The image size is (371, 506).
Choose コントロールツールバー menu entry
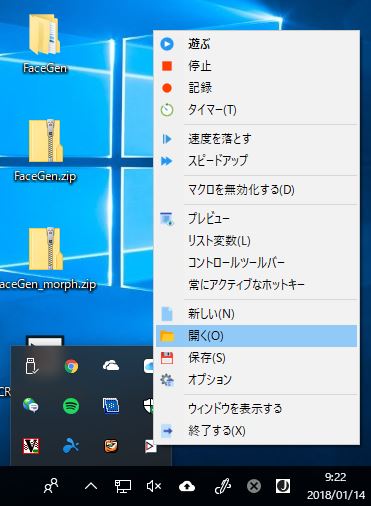click(x=256, y=263)
